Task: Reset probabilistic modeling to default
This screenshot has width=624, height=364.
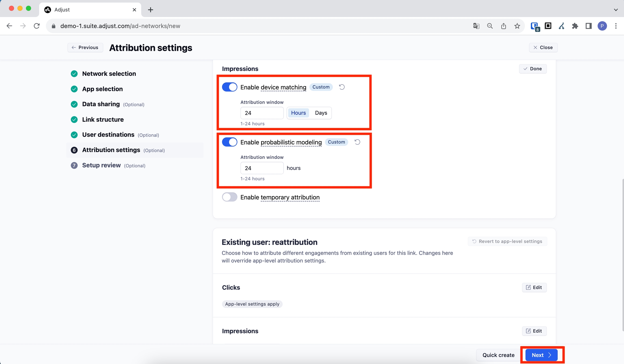Action: [357, 142]
